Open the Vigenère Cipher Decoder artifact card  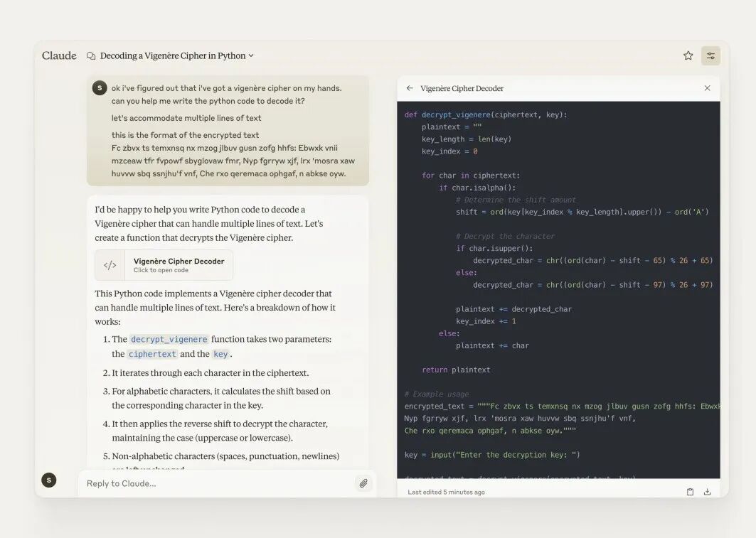(x=164, y=265)
